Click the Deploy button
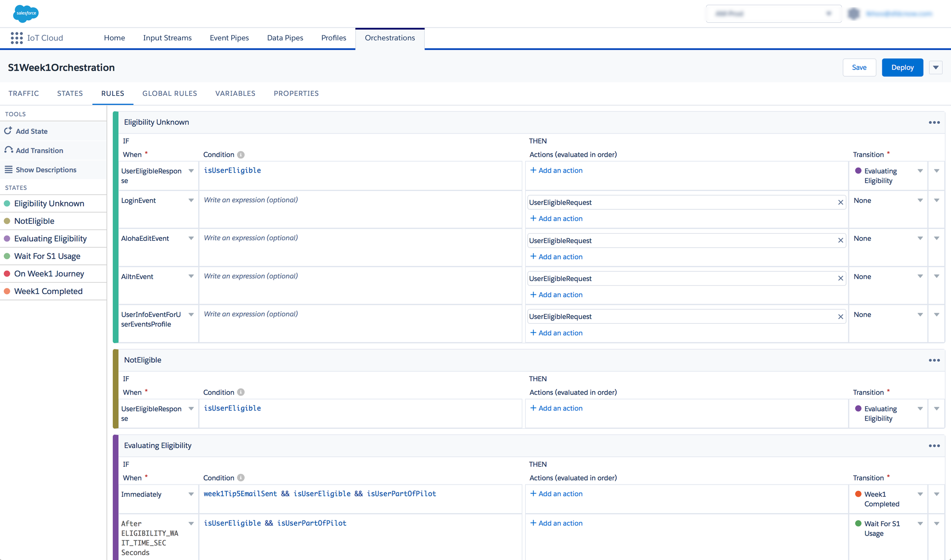The width and height of the screenshot is (951, 560). point(902,67)
